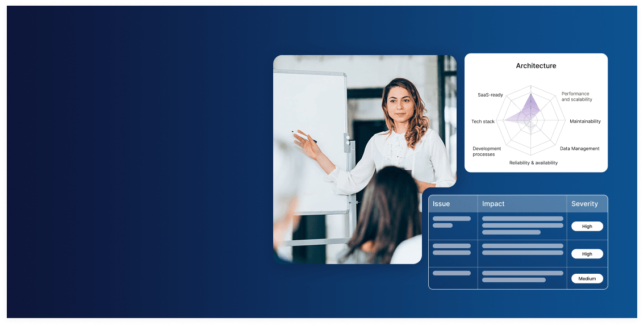Screen dimensions: 644x326
Task: Click the "High" badge in first table row
Action: point(587,227)
